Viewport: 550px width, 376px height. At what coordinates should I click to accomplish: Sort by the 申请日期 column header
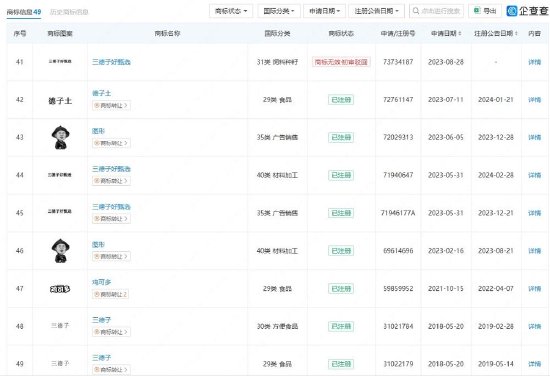(x=446, y=33)
